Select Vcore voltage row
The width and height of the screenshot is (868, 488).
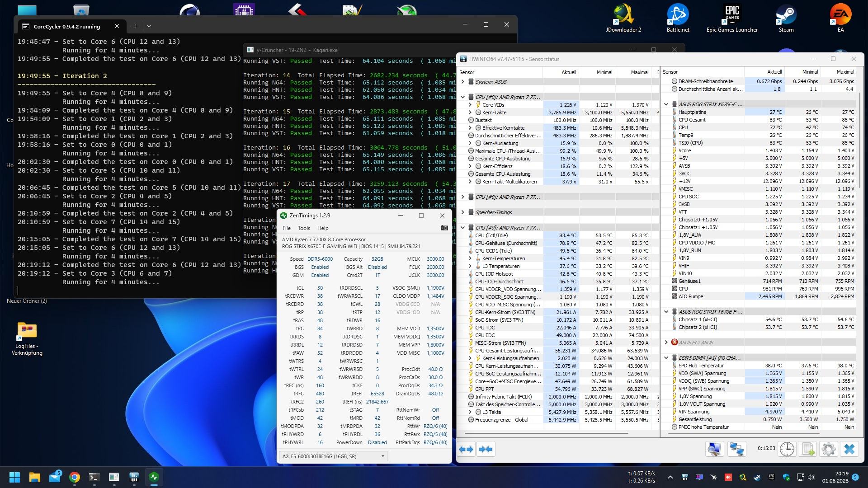[x=759, y=150]
